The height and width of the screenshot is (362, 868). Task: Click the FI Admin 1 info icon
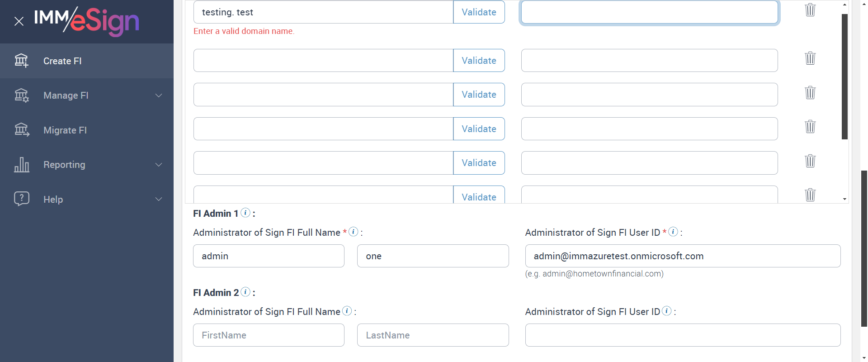pyautogui.click(x=245, y=213)
